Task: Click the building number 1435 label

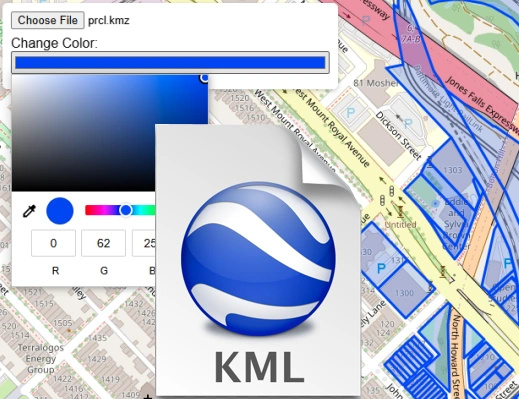Action: click(97, 338)
